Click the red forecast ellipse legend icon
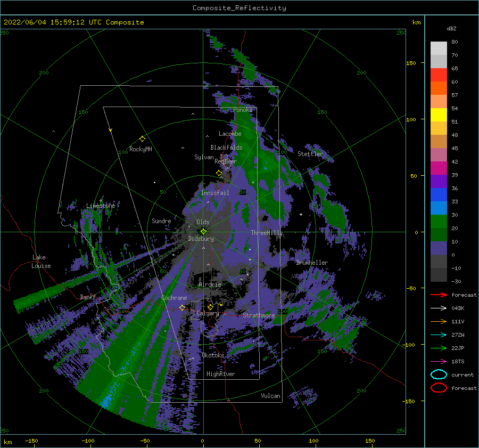 439,388
